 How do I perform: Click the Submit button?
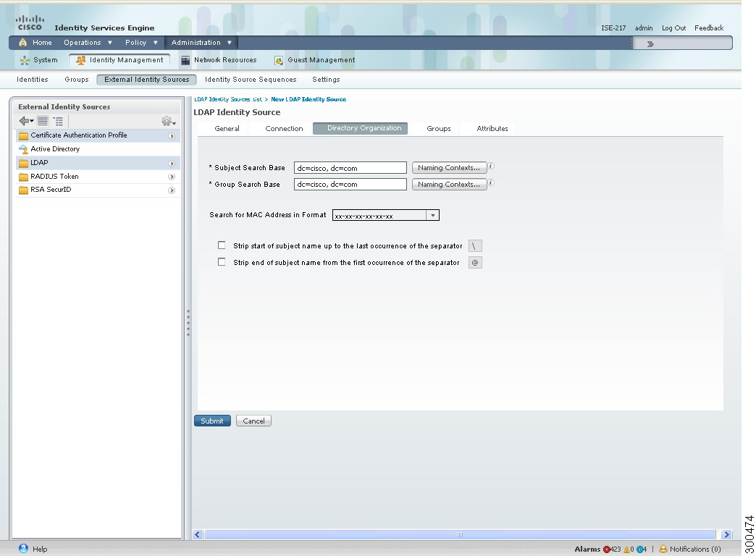[212, 421]
